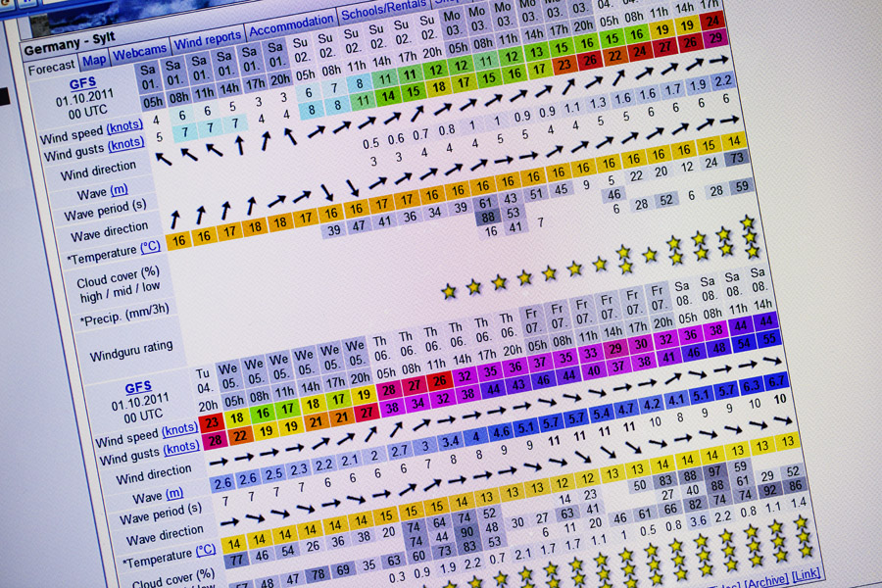Click the first wave direction arrow in upper table

[175, 218]
